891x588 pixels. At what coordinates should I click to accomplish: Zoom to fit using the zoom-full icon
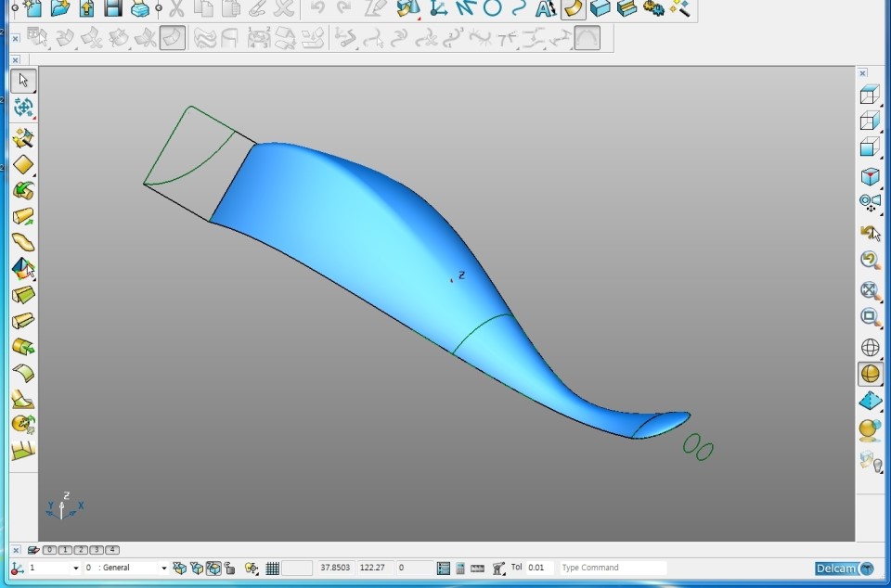pyautogui.click(x=870, y=290)
